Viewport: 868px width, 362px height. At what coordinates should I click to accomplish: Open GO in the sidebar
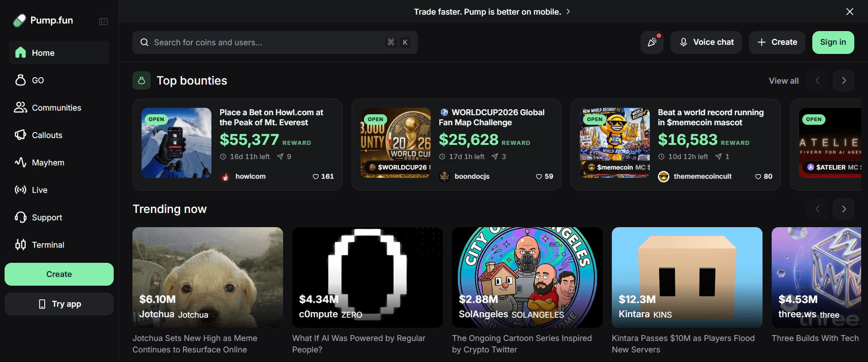pos(59,80)
